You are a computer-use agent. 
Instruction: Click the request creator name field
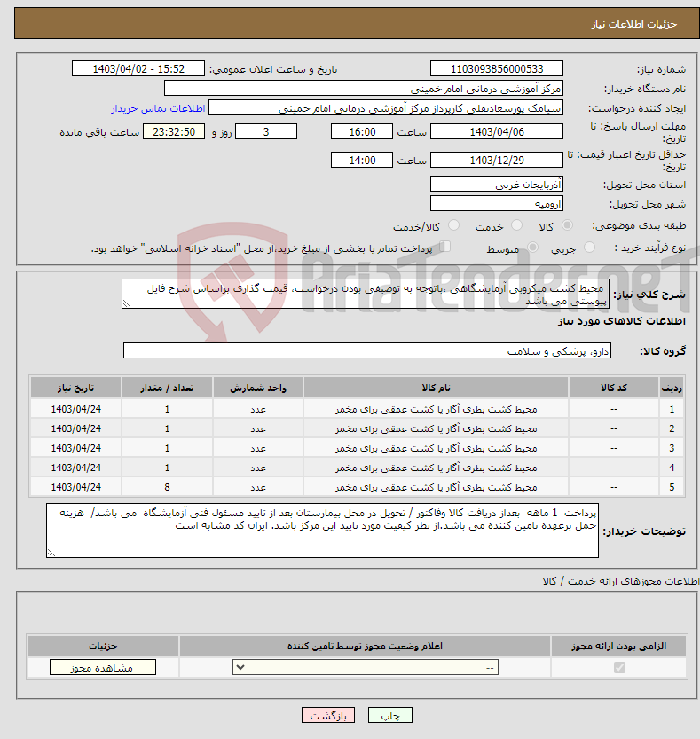386,108
